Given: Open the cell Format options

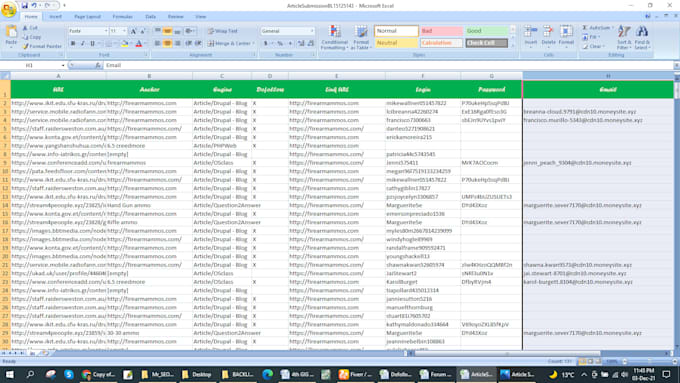Looking at the screenshot, I should pos(566,36).
